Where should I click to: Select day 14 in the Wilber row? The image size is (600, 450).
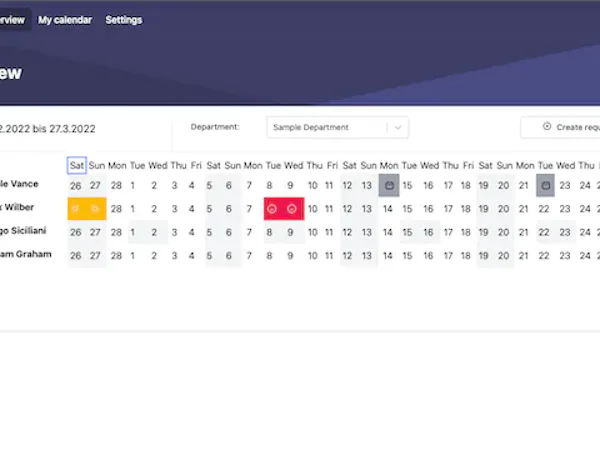coord(388,209)
